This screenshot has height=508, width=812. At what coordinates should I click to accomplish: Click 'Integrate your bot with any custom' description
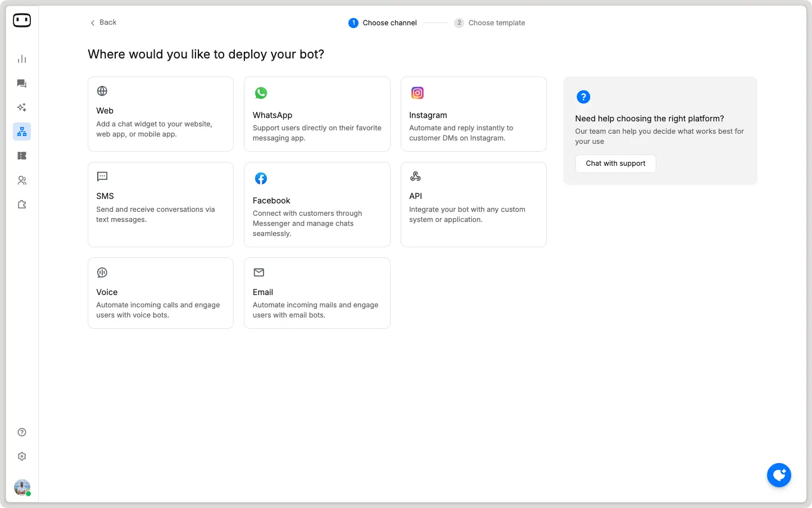[467, 215]
